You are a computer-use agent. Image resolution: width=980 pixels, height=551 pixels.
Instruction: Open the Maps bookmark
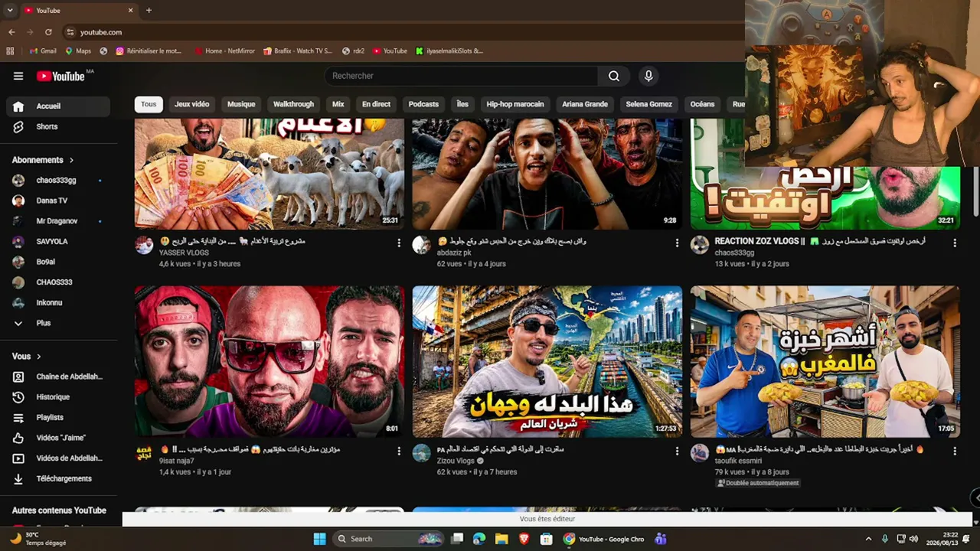click(78, 51)
